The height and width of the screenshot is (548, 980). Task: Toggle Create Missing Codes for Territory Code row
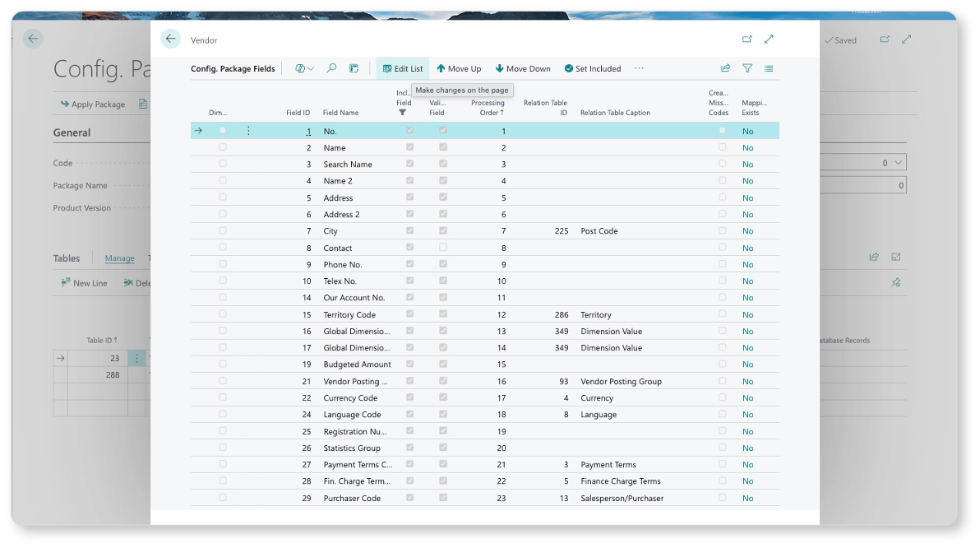[x=723, y=314]
